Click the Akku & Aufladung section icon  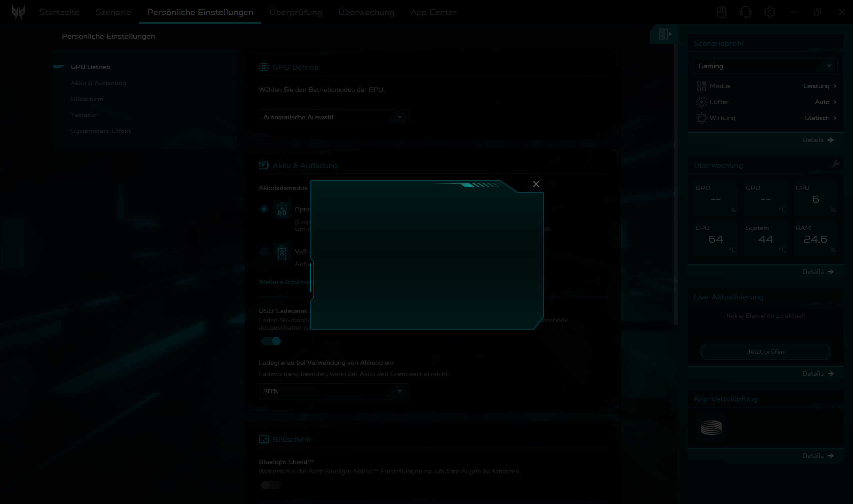(264, 166)
